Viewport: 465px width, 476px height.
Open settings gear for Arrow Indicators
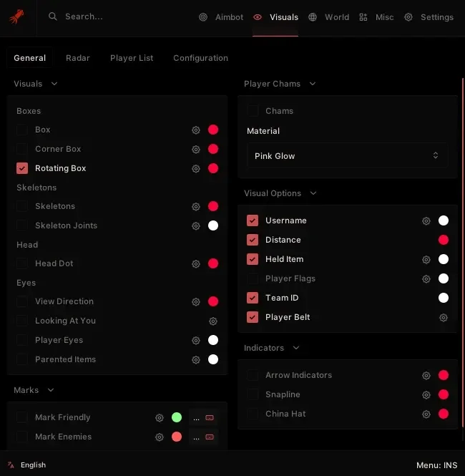pyautogui.click(x=426, y=376)
